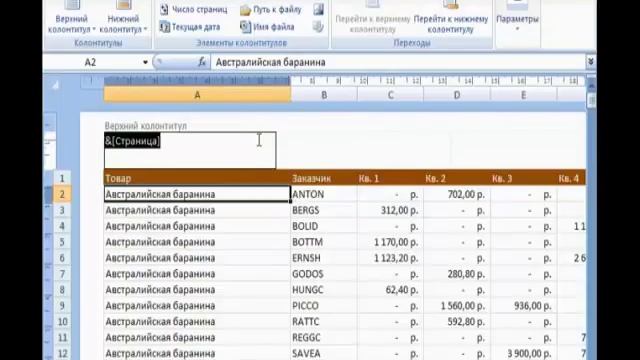Image resolution: width=640 pixels, height=360 pixels.
Task: Select column B header
Action: tap(324, 95)
